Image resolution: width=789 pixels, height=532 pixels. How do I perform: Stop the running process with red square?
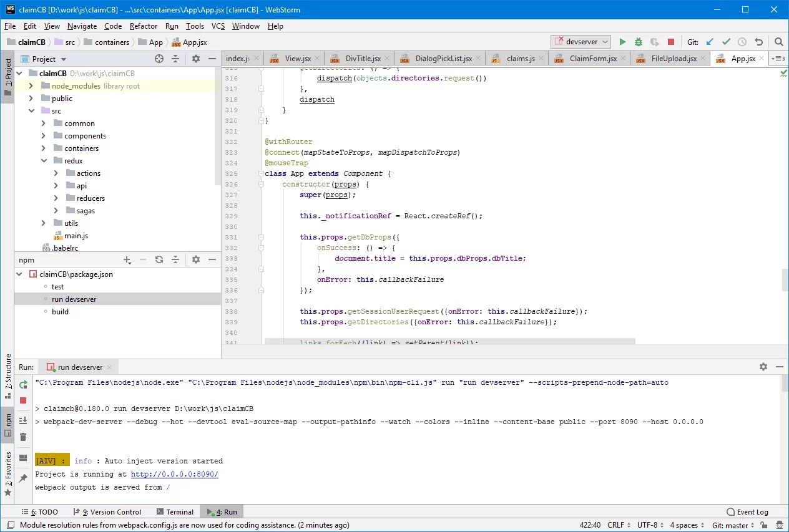tap(671, 42)
